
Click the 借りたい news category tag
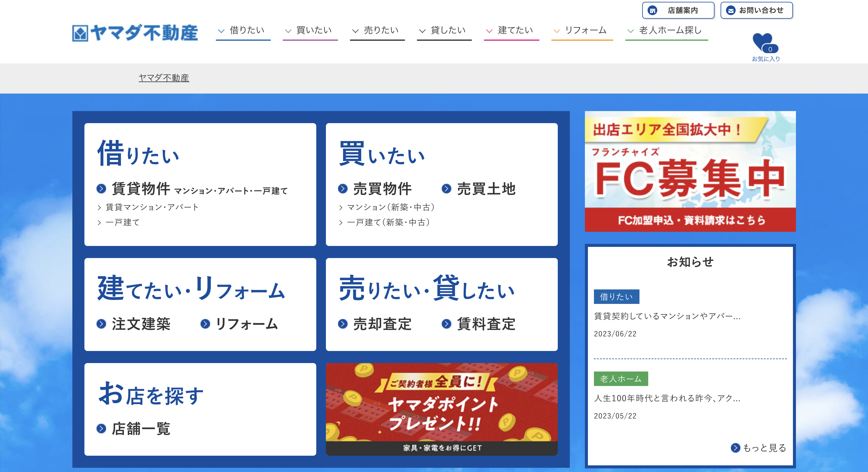616,297
